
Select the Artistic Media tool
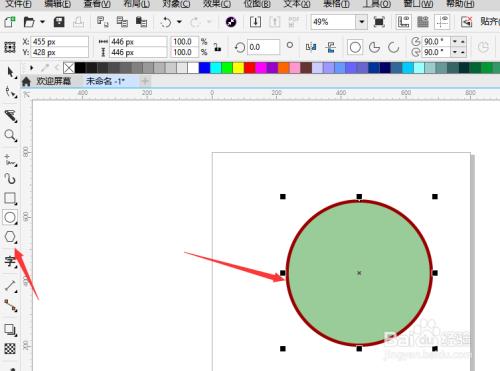(10, 179)
